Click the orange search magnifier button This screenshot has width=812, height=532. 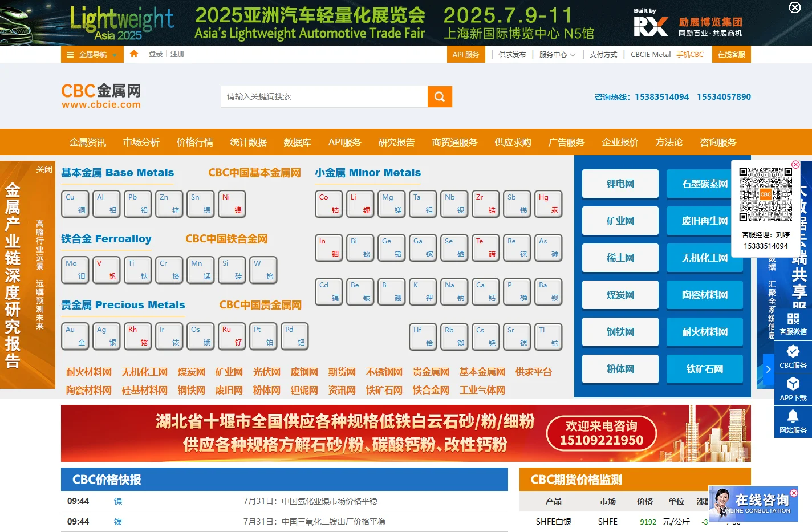pos(440,96)
